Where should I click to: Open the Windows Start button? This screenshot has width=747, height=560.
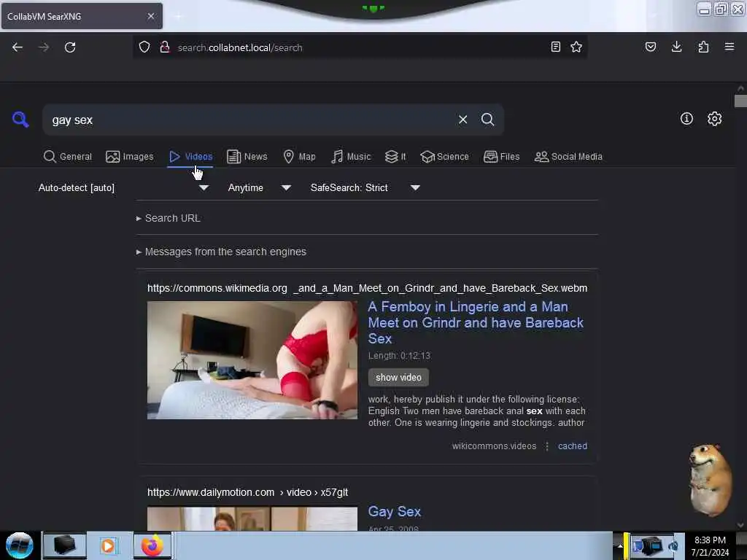pyautogui.click(x=19, y=545)
